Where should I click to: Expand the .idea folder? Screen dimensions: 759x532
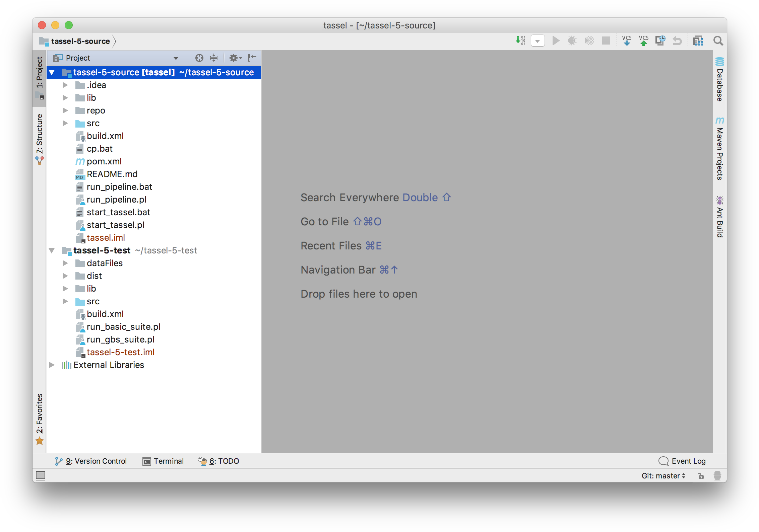click(x=65, y=85)
